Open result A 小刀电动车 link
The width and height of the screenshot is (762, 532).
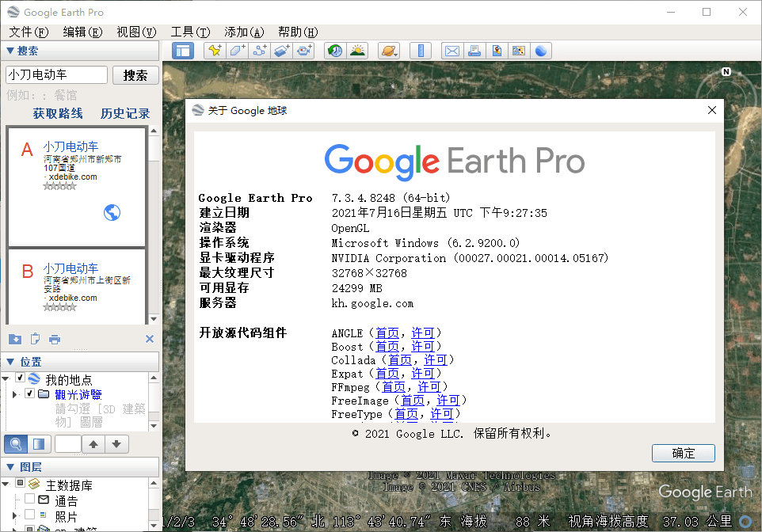pyautogui.click(x=70, y=146)
